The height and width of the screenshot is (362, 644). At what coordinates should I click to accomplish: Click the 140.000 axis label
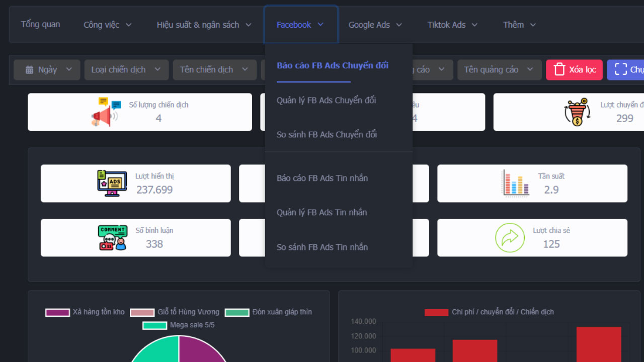click(363, 322)
